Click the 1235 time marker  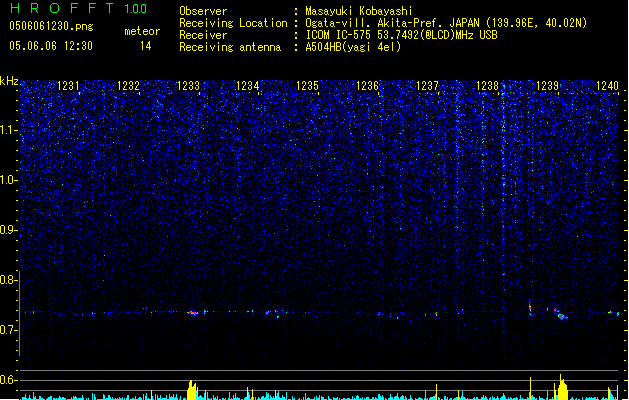click(308, 86)
